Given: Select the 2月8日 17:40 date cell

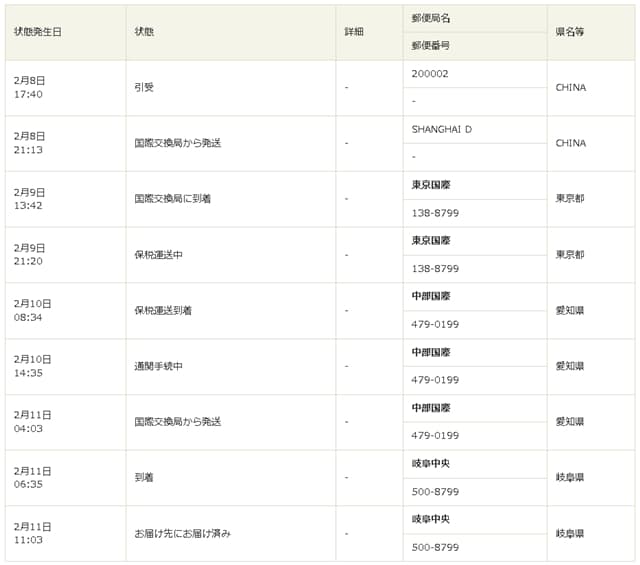Looking at the screenshot, I should pyautogui.click(x=66, y=88).
